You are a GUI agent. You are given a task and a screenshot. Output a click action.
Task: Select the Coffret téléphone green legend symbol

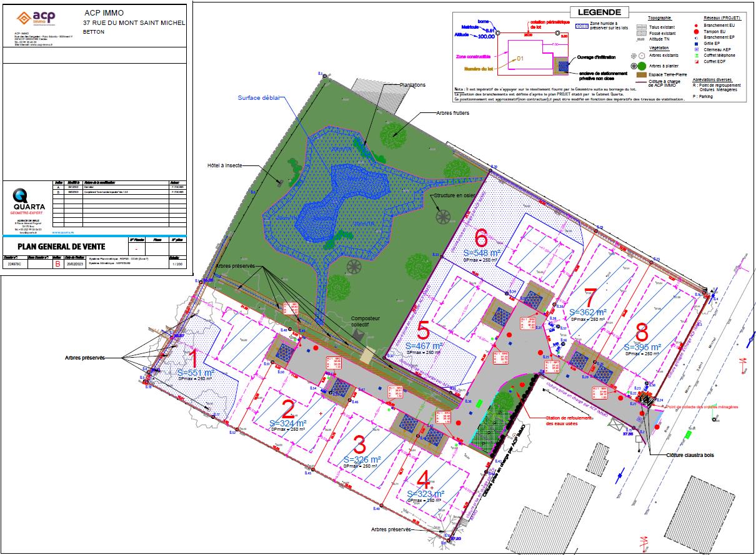coord(695,56)
